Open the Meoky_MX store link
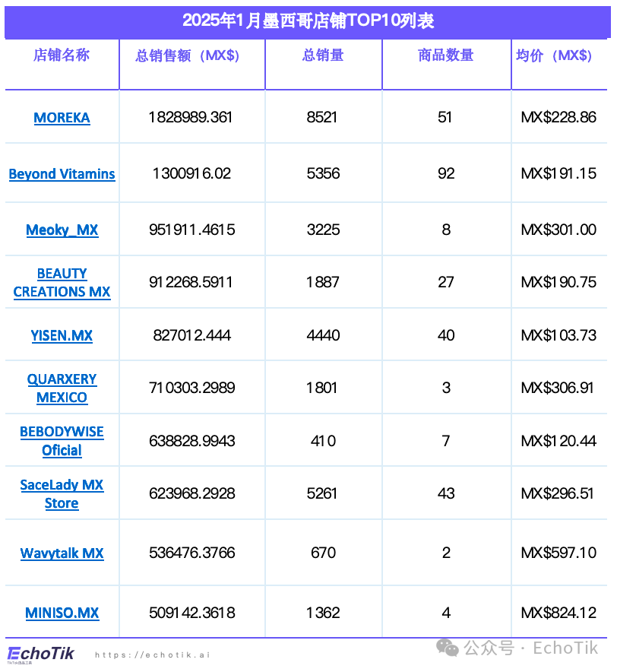 pyautogui.click(x=62, y=230)
